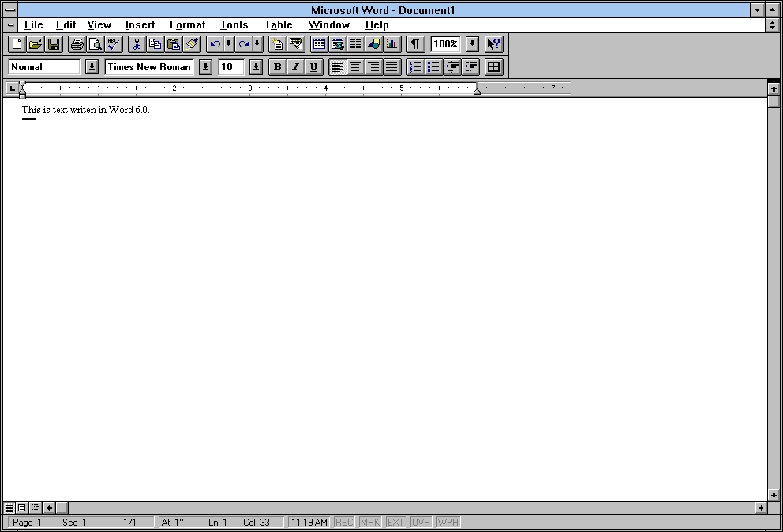783x532 pixels.
Task: Undo the last action
Action: click(215, 44)
